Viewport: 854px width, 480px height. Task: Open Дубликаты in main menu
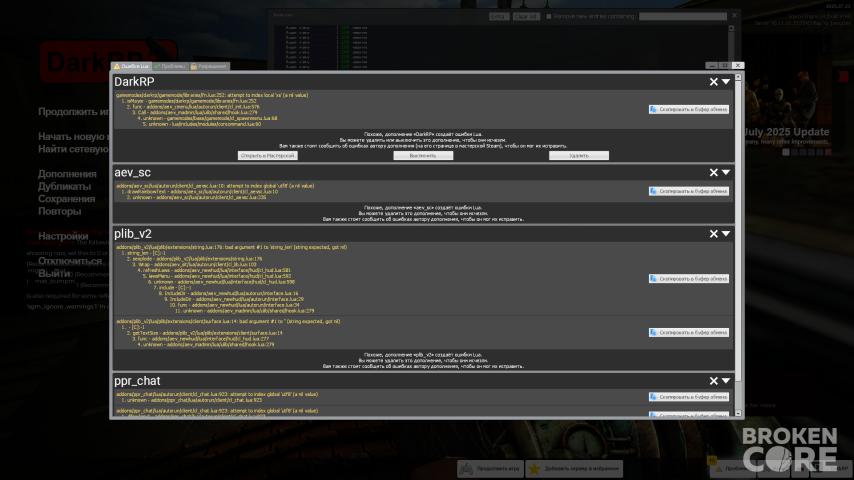(x=64, y=186)
